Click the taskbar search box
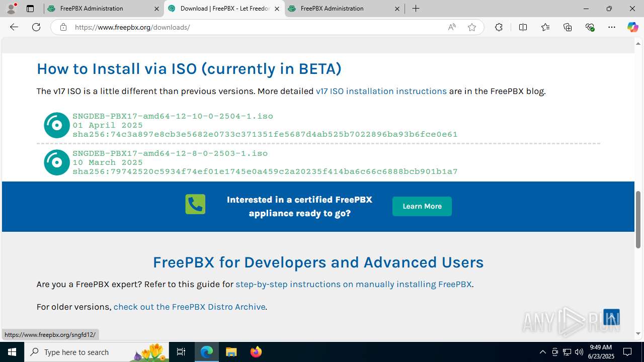The height and width of the screenshot is (362, 644). [97, 352]
